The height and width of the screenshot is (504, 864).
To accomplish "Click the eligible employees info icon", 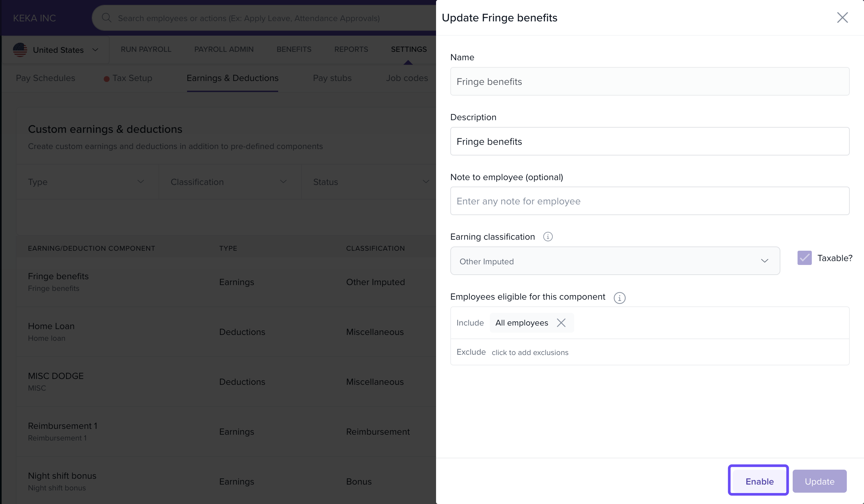I will click(619, 298).
